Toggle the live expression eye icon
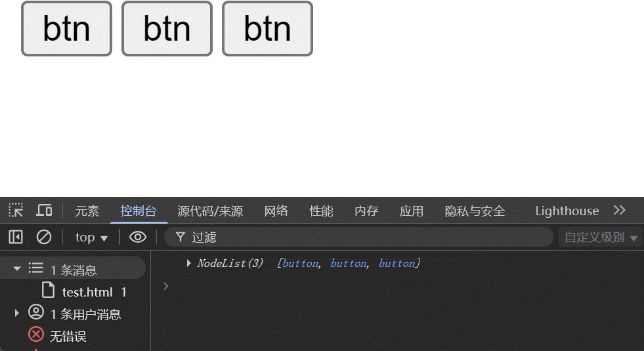Image resolution: width=644 pixels, height=351 pixels. coord(138,237)
